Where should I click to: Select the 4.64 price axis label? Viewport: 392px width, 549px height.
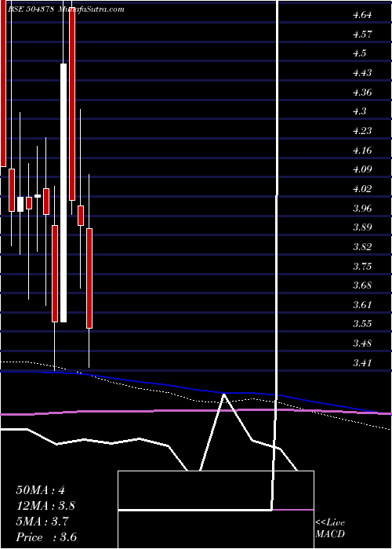pyautogui.click(x=362, y=15)
